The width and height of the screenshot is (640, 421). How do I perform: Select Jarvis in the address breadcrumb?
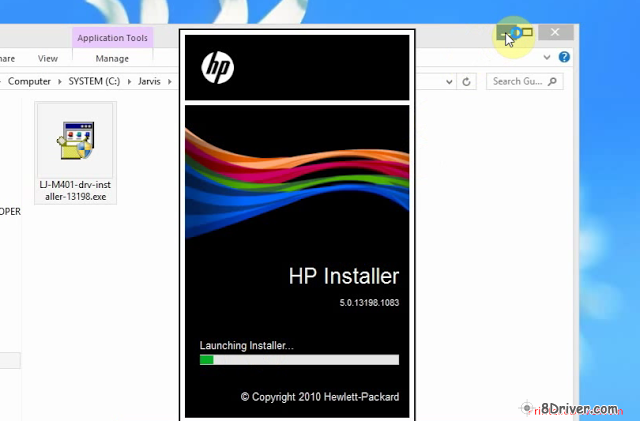[x=149, y=81]
